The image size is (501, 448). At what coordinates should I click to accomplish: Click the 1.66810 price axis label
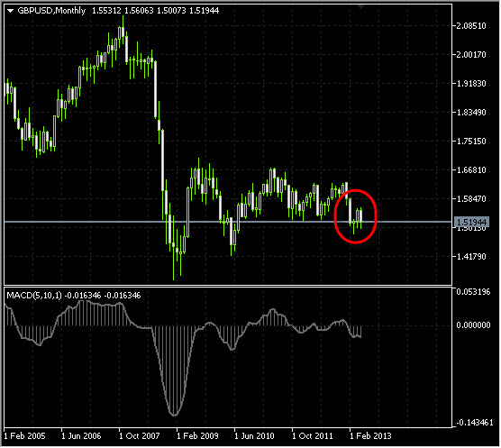click(x=471, y=170)
